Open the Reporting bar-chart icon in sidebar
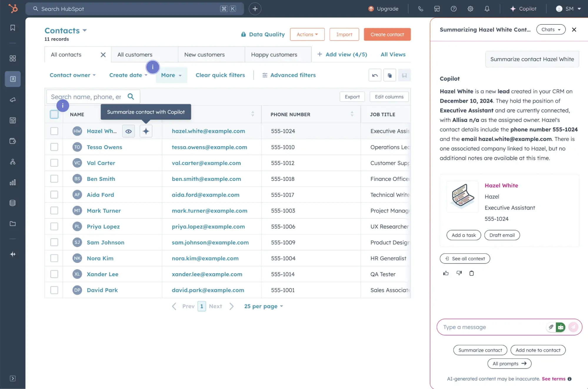Viewport: 588px width, 389px height. point(13,182)
